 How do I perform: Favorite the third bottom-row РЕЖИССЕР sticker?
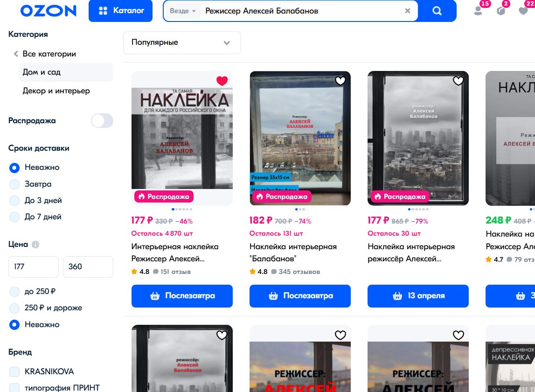point(458,336)
